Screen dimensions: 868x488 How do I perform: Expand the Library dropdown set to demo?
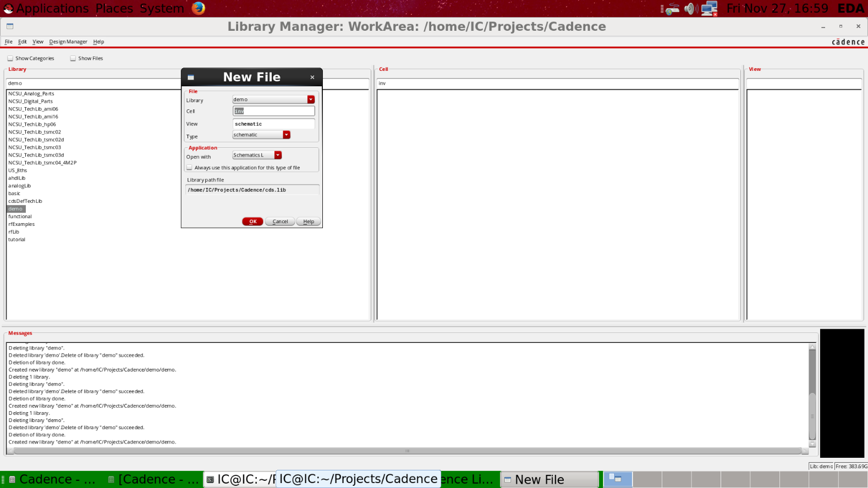coord(311,99)
